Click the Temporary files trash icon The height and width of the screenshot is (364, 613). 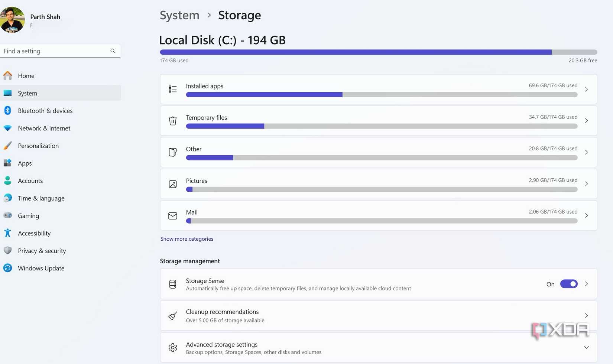pos(172,121)
